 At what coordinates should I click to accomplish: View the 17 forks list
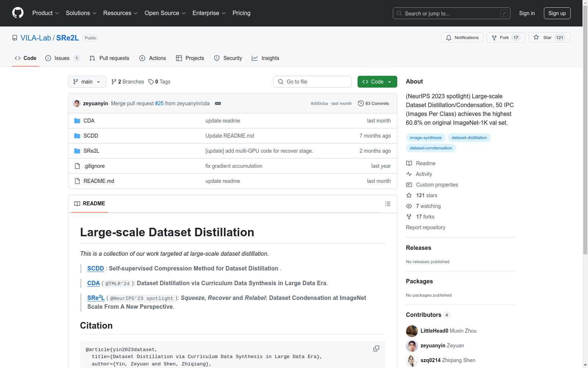(420, 217)
